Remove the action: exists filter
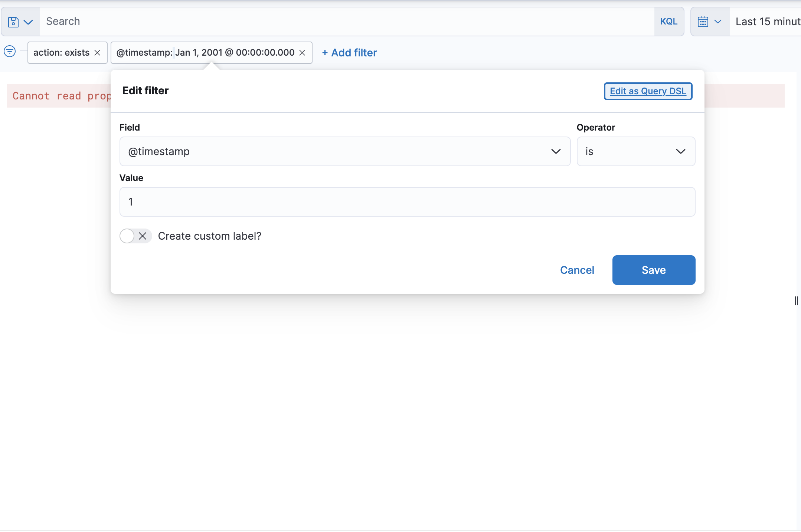The width and height of the screenshot is (801, 532). (x=98, y=53)
